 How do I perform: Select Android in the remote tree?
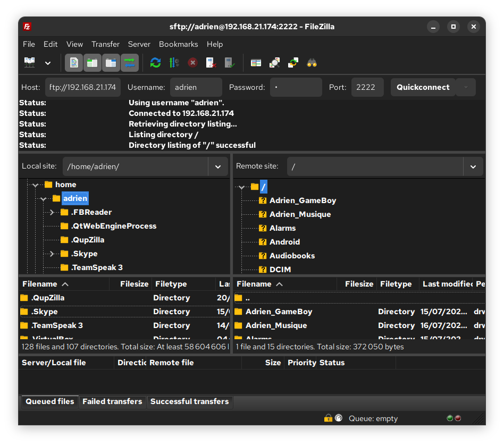(x=284, y=242)
